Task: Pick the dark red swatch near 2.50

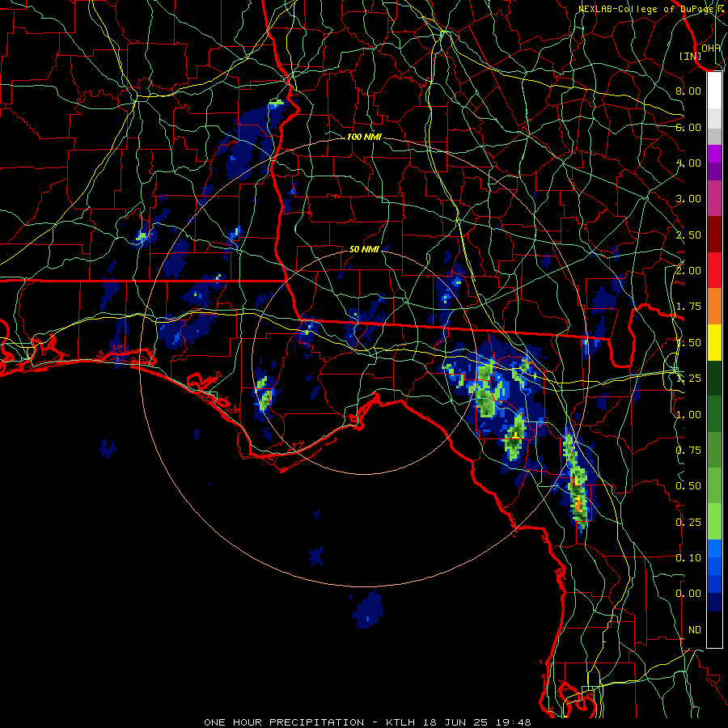Action: (x=714, y=235)
